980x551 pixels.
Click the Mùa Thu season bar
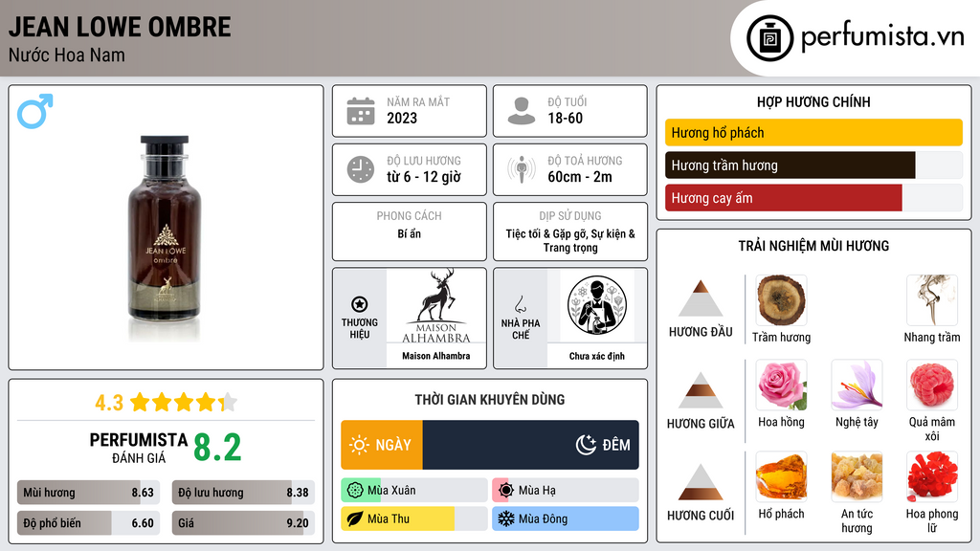tap(413, 518)
